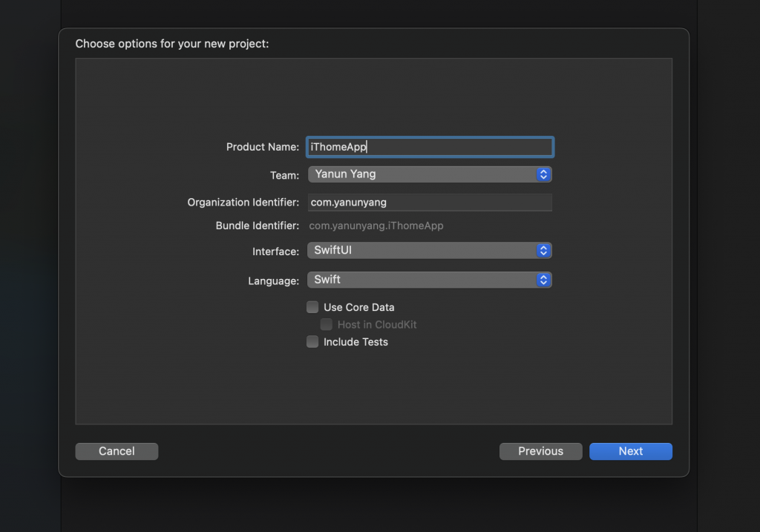Click the chevron arrows on the Language popup

coord(543,280)
